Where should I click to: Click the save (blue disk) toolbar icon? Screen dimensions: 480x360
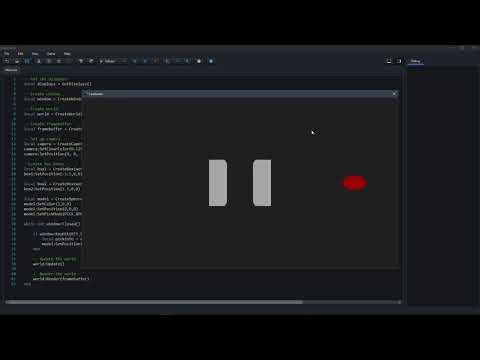(27, 61)
